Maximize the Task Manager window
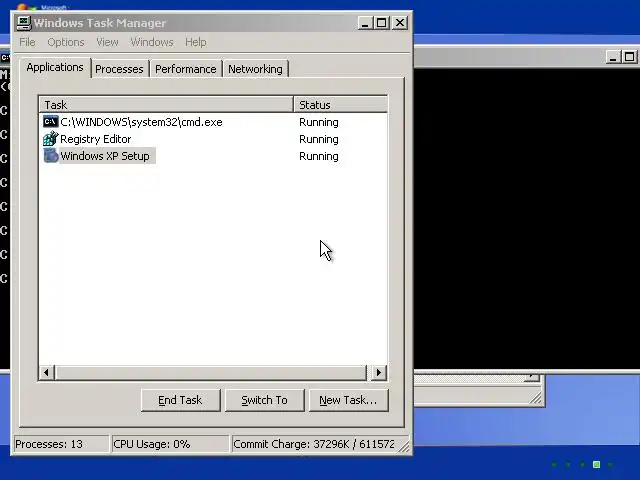This screenshot has width=640, height=480. pos(382,23)
